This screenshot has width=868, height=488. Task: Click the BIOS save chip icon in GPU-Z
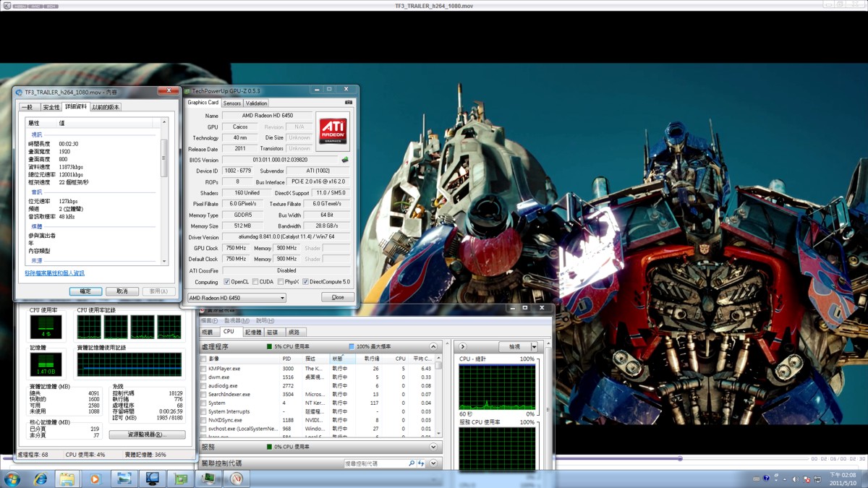click(x=345, y=160)
